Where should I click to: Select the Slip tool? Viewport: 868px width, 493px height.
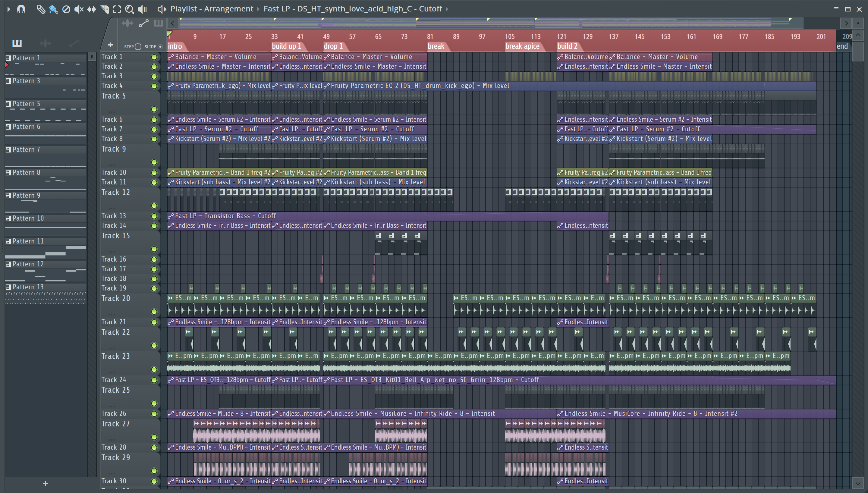(92, 9)
